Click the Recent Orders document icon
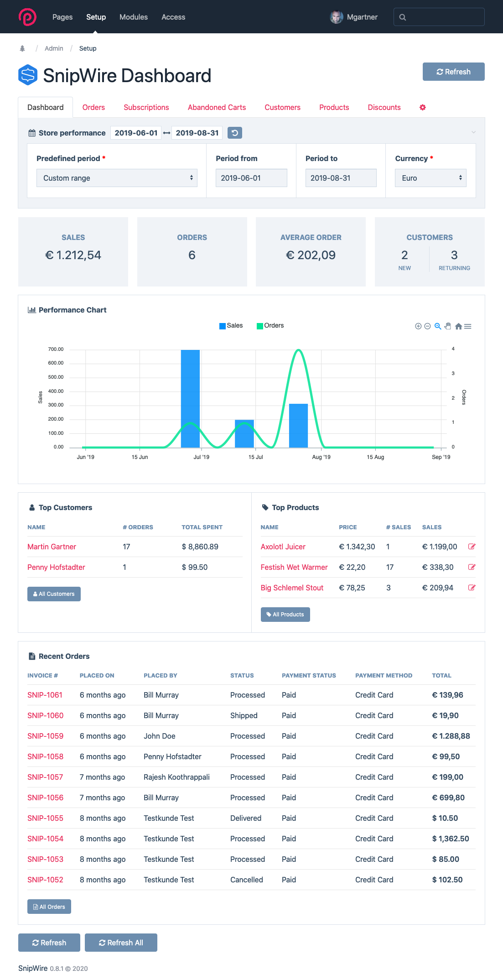The image size is (503, 980). click(32, 656)
